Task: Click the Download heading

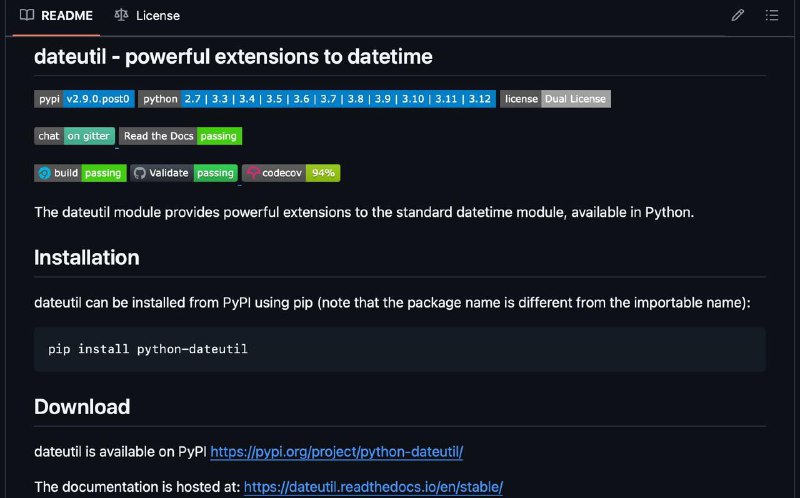Action: pyautogui.click(x=82, y=407)
